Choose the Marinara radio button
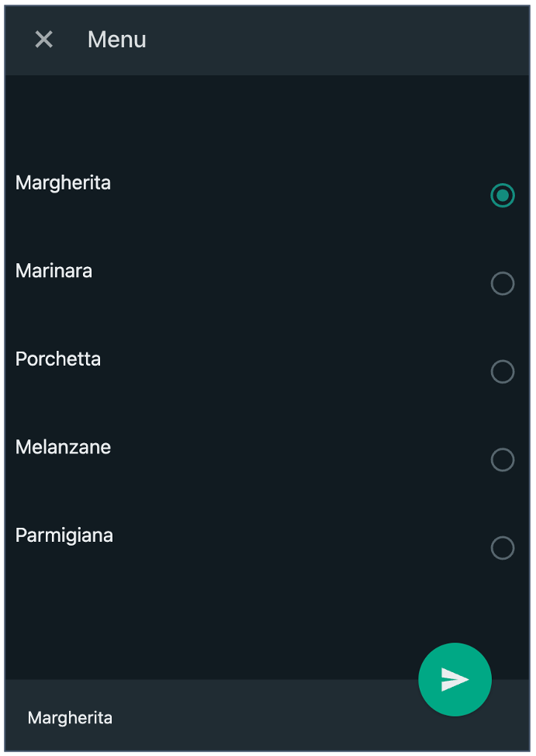Screen dimensions: 536x756 (x=503, y=283)
